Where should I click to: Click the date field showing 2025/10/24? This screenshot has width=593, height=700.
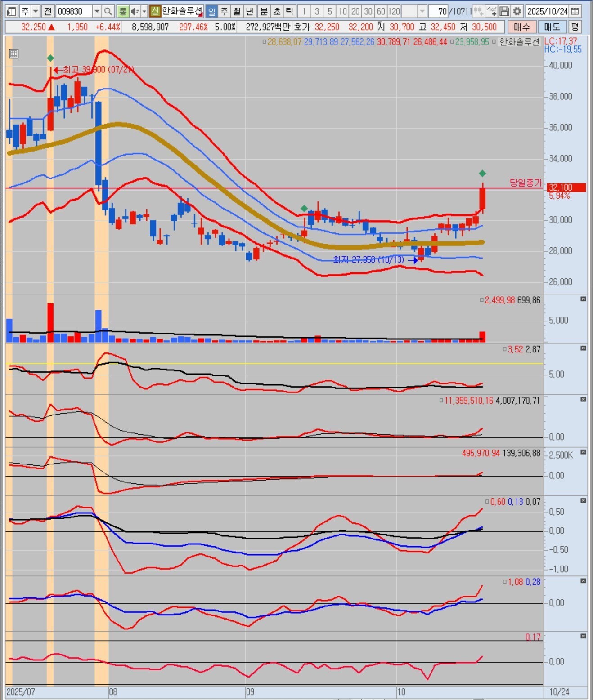pyautogui.click(x=548, y=11)
